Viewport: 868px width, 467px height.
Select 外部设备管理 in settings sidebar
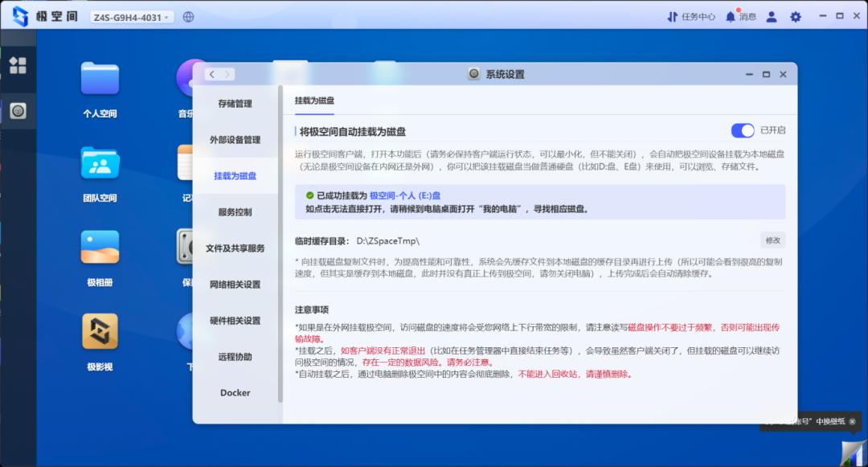pyautogui.click(x=235, y=139)
